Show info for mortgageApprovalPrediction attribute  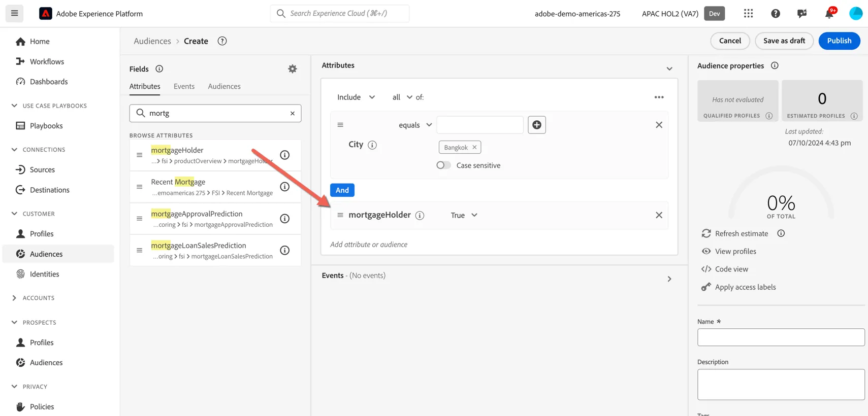click(x=285, y=219)
